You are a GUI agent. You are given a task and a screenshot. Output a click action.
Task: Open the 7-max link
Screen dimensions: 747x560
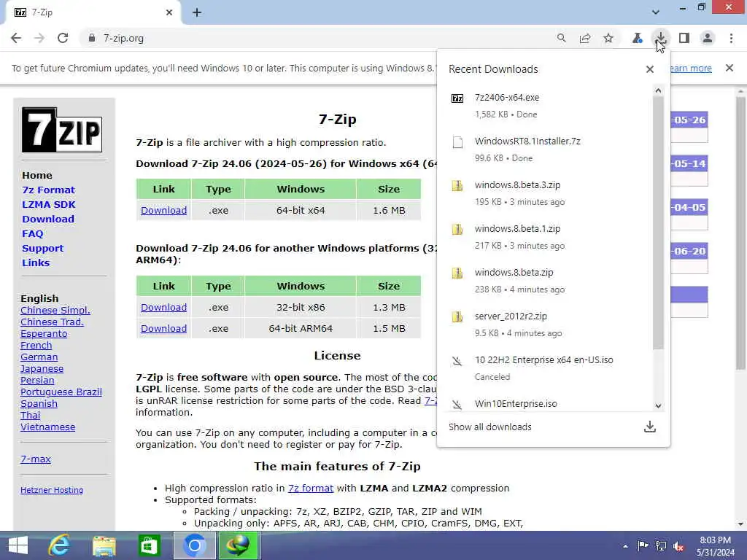35,459
